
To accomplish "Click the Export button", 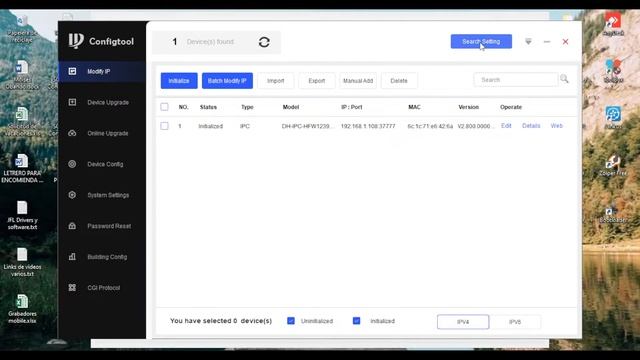I will tap(317, 81).
